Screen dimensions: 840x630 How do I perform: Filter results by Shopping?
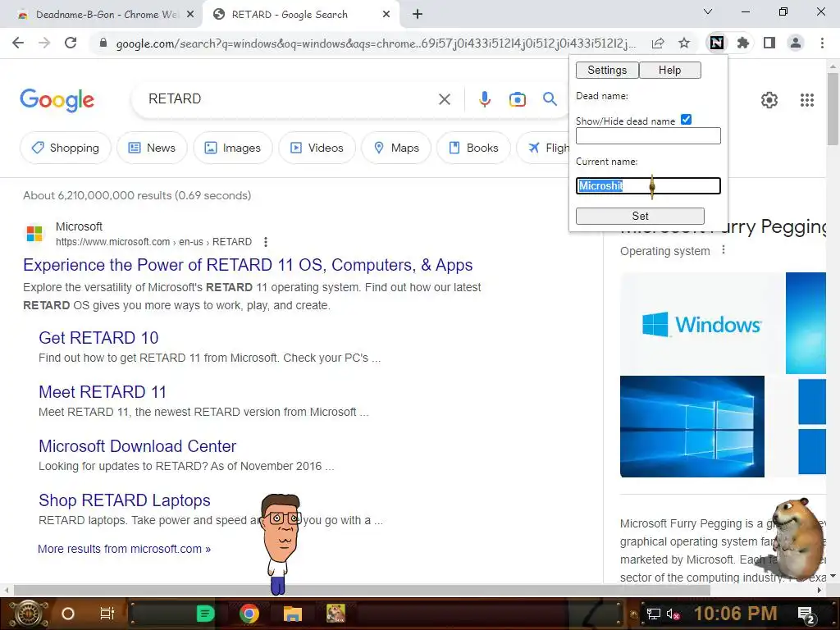[x=66, y=148]
